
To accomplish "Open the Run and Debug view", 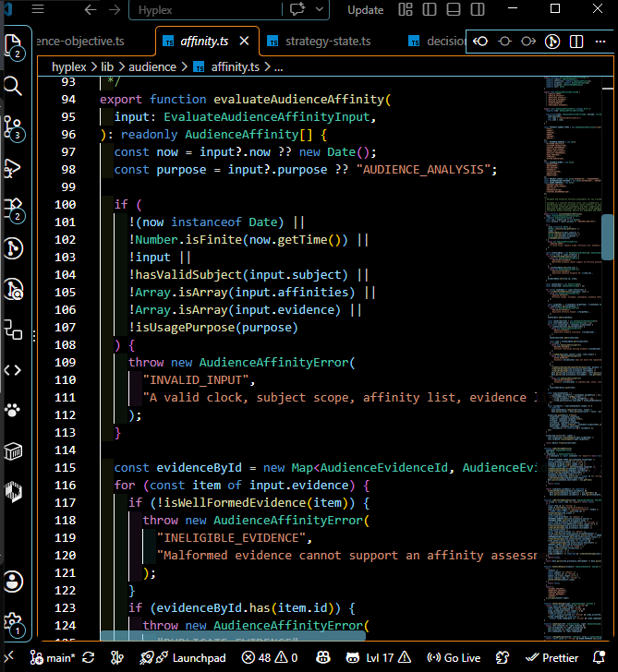I will [x=12, y=168].
